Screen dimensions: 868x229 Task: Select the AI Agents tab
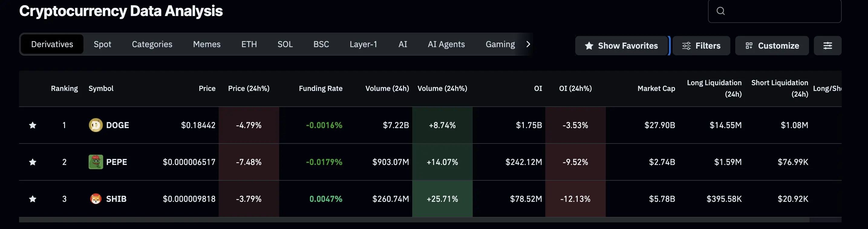tap(446, 44)
